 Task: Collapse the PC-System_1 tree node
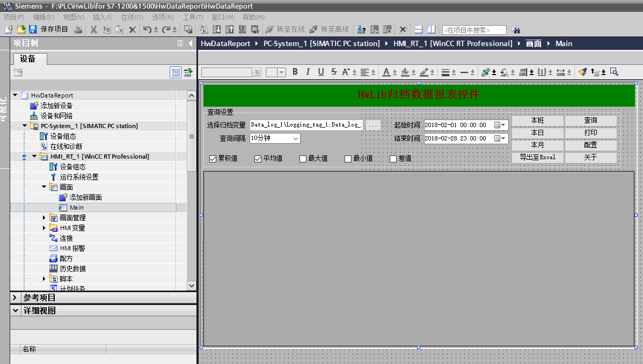(x=25, y=125)
